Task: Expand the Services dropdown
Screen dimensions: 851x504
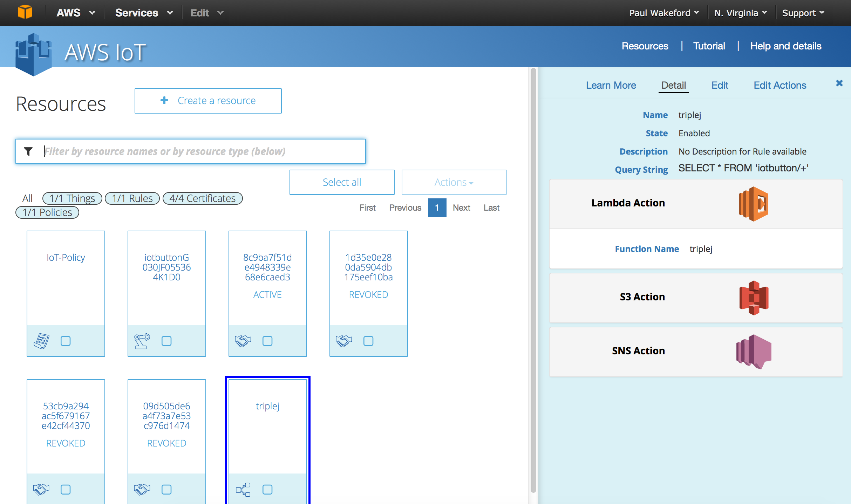Action: click(x=144, y=13)
